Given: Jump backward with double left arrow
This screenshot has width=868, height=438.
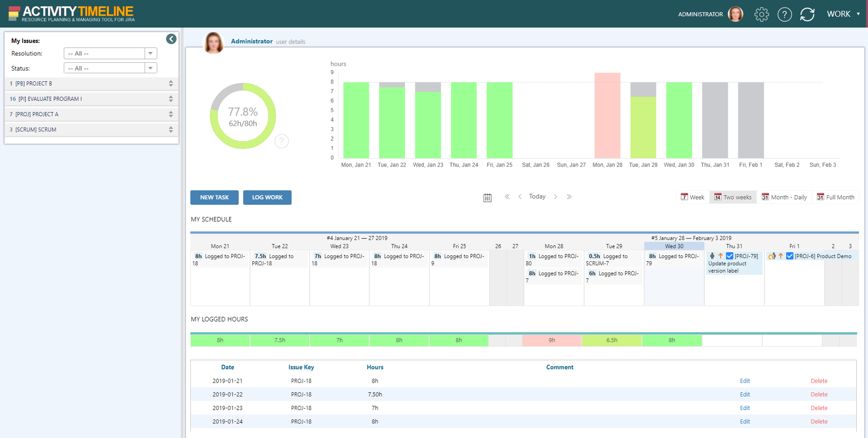Looking at the screenshot, I should (507, 197).
